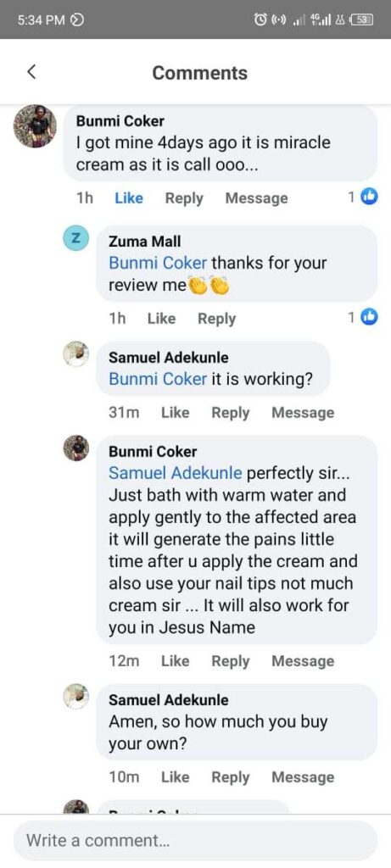Image resolution: width=391 pixels, height=868 pixels.
Task: Like Bunmi Coker's 12m reply
Action: coord(175,661)
